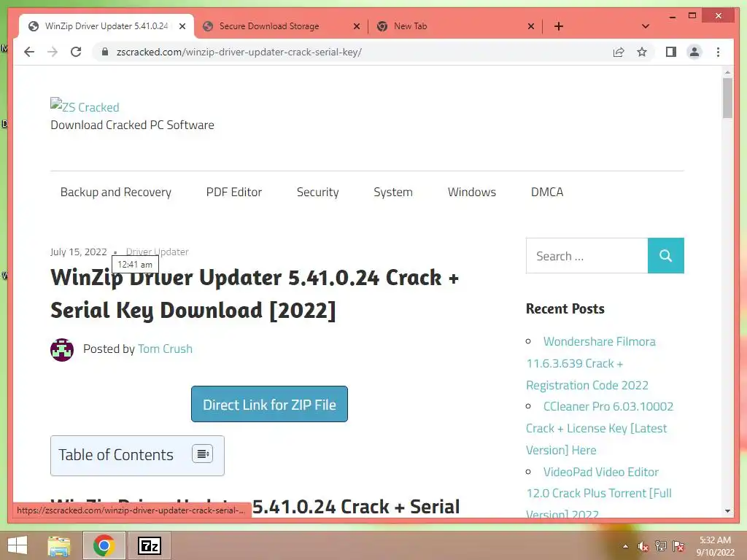Open 7-Zip from the taskbar
The image size is (747, 560).
pos(150,545)
